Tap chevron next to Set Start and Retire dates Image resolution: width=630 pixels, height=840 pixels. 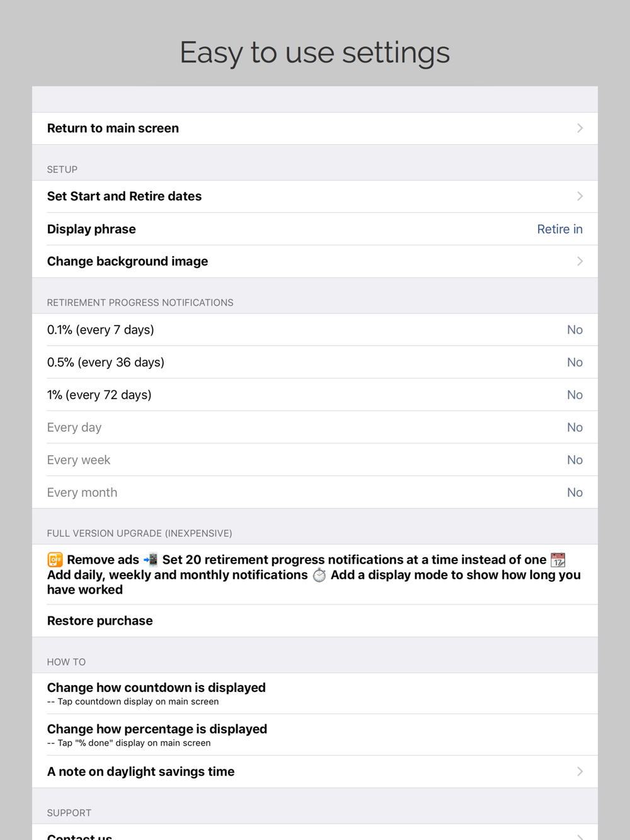580,196
